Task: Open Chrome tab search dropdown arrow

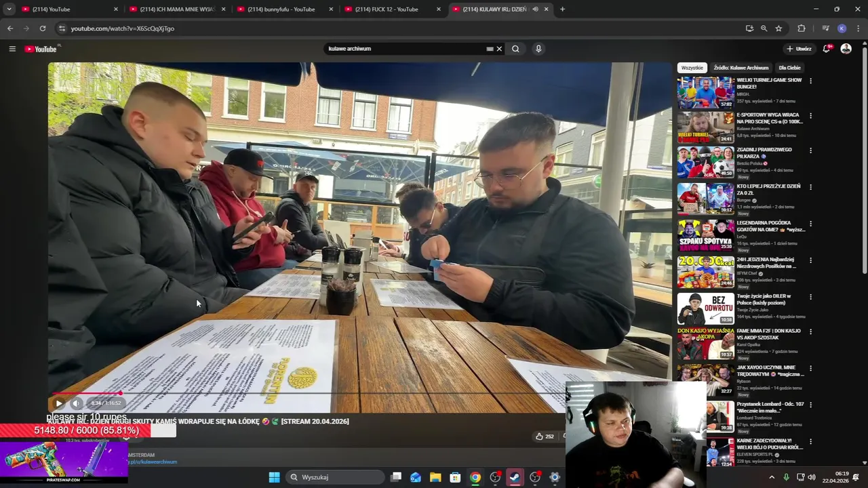Action: click(x=9, y=9)
